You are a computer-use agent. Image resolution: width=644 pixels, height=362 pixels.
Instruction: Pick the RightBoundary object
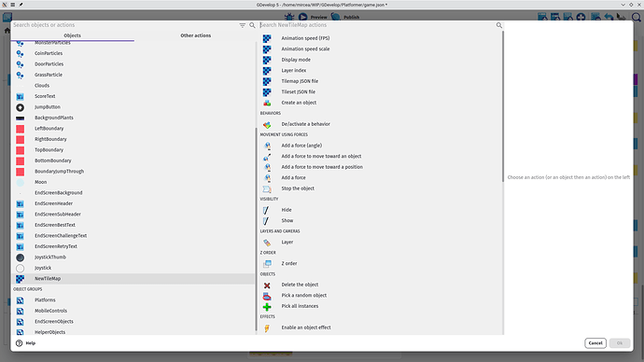(x=133, y=139)
